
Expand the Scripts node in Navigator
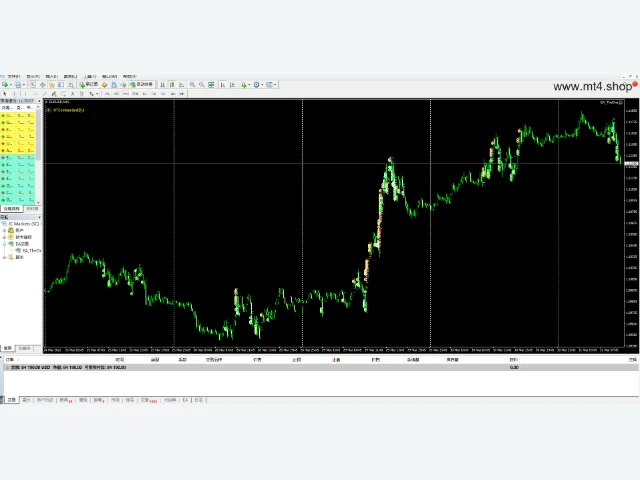coord(4,257)
